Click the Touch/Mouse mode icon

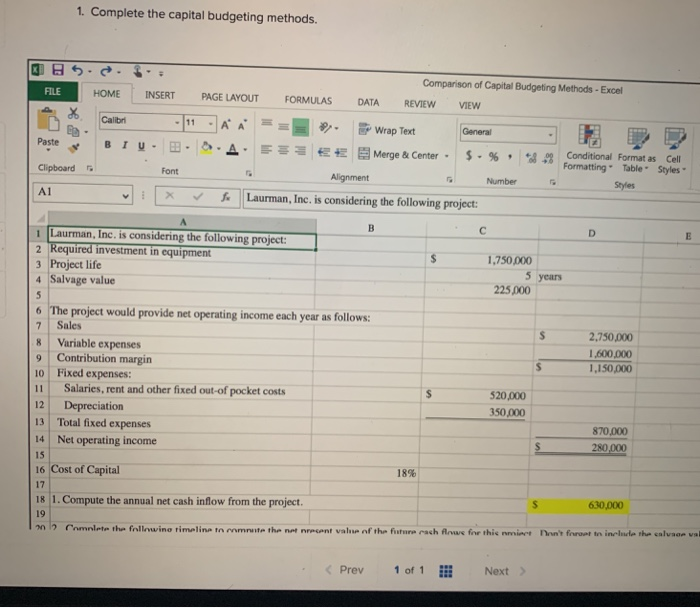(x=138, y=71)
